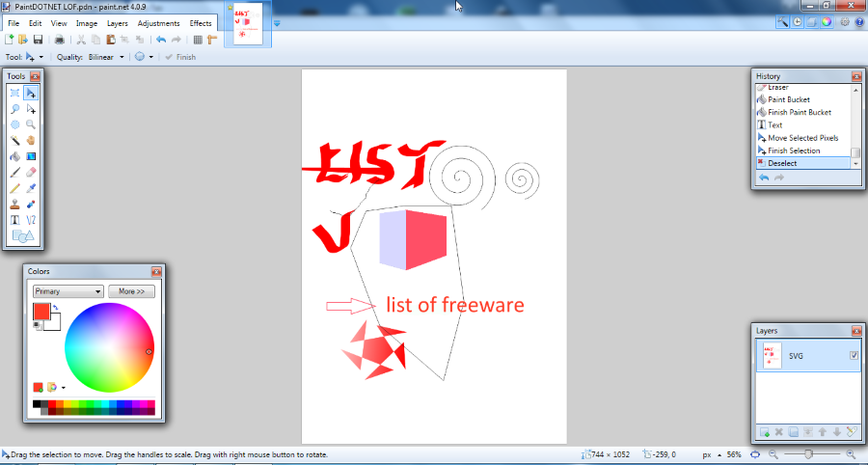Open the Adjustments menu
868x465 pixels.
[158, 23]
